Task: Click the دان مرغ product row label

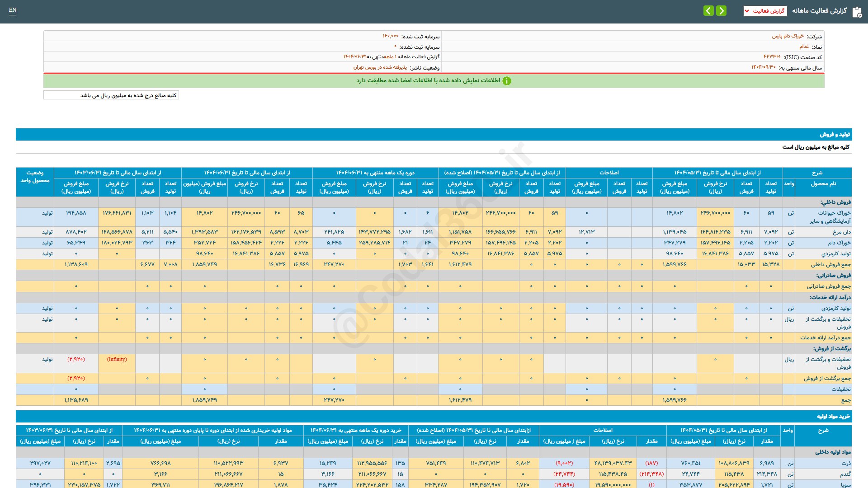Action: click(841, 232)
